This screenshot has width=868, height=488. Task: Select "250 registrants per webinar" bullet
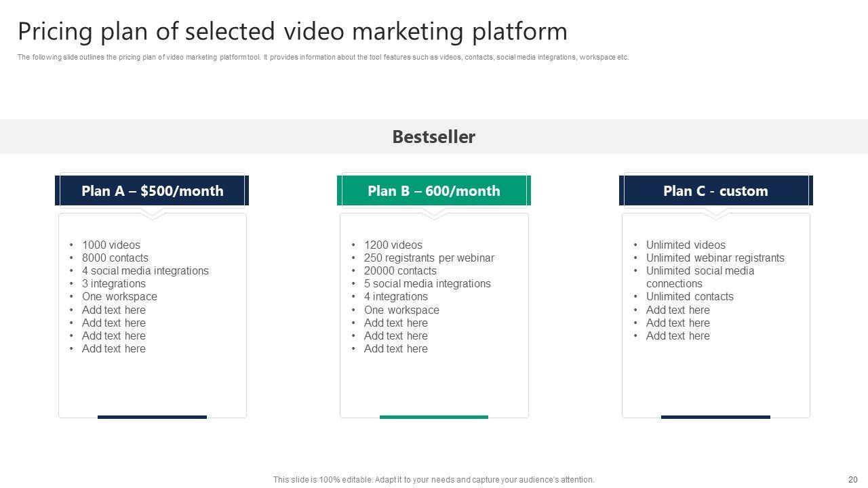click(429, 258)
